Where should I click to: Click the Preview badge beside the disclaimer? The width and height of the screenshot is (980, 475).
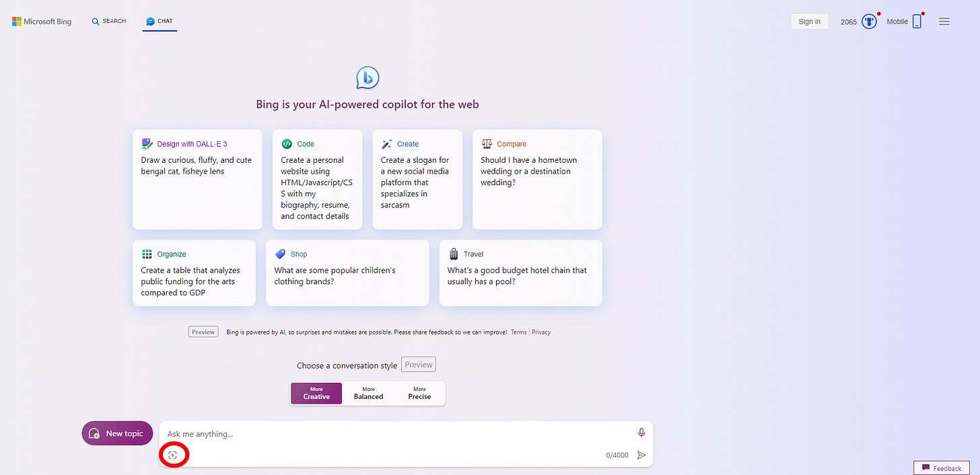click(x=203, y=332)
